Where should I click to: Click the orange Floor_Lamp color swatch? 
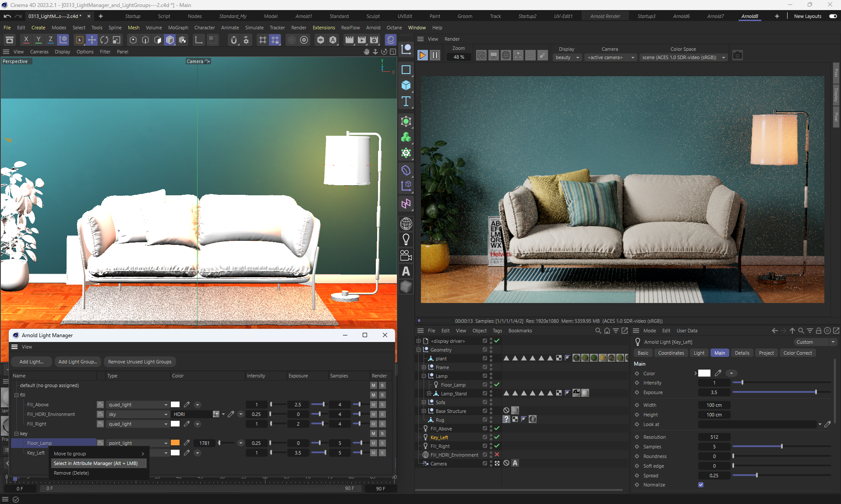pos(175,443)
